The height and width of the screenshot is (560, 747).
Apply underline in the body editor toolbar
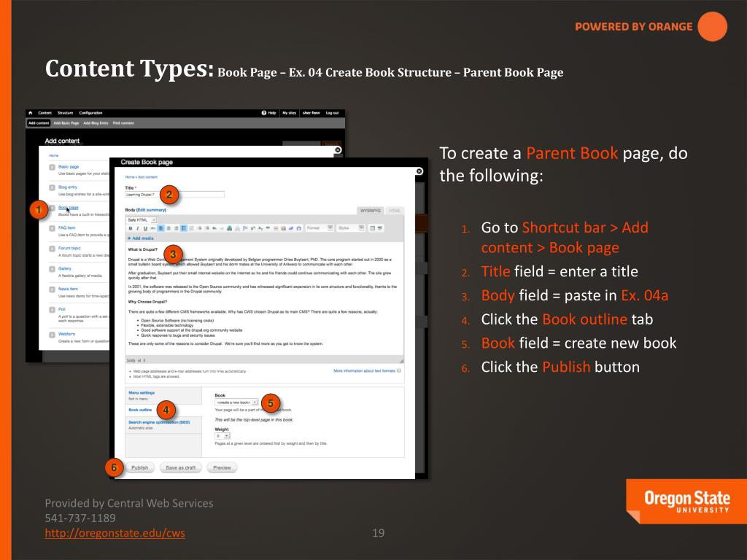145,228
